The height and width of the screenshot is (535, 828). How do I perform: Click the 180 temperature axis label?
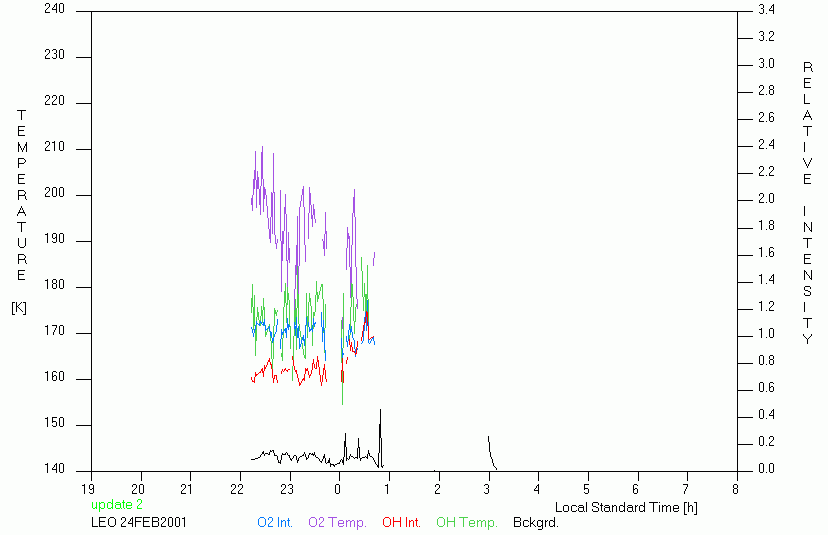click(x=54, y=285)
